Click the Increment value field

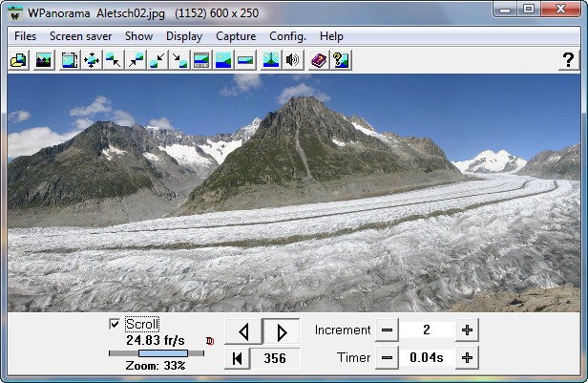click(x=427, y=330)
